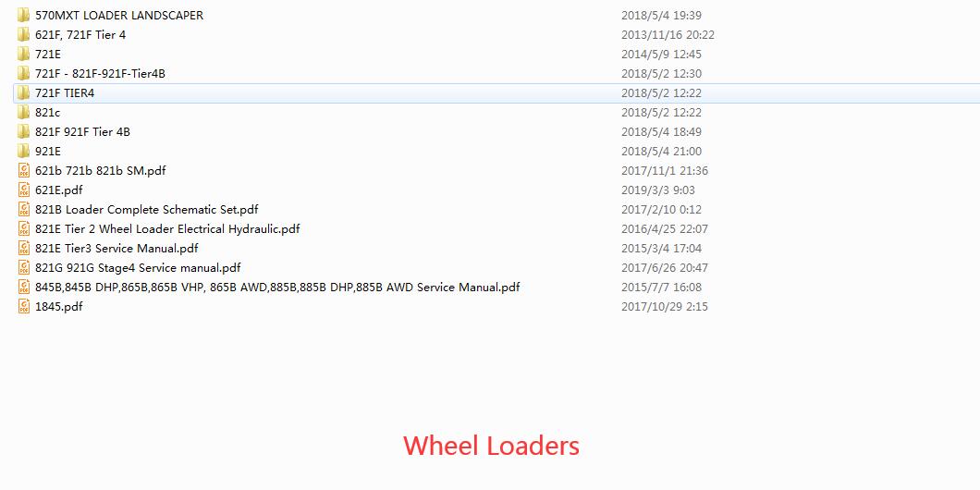Screen dimensions: 980x490
Task: Click date 2018/5/2 12:22 in 721F TIER4 row
Action: pyautogui.click(x=661, y=92)
